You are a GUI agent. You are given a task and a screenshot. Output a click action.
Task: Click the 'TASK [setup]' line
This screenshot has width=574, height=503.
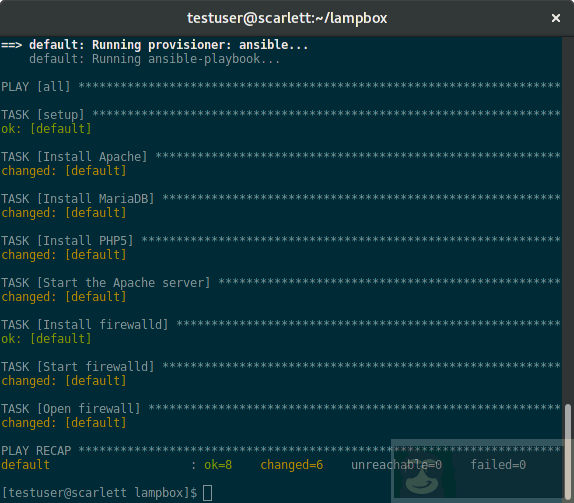click(281, 115)
